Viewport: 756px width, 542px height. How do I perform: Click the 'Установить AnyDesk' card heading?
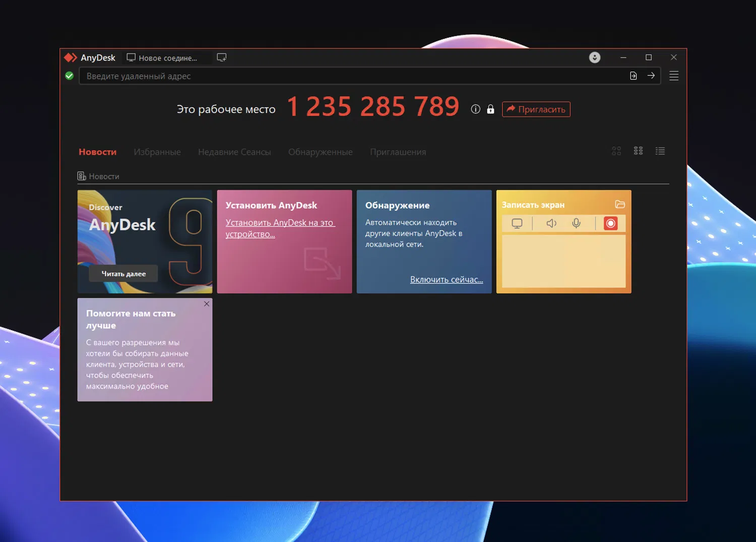pos(271,205)
